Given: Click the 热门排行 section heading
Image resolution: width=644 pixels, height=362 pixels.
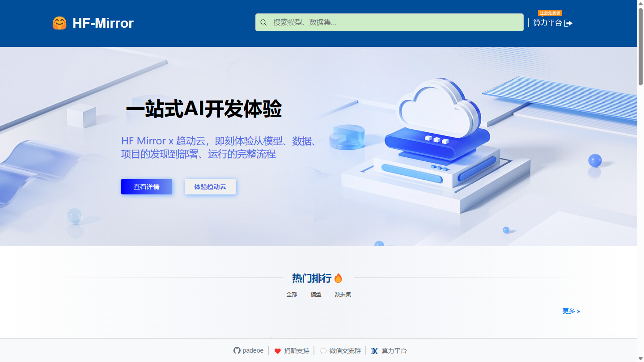Looking at the screenshot, I should point(312,278).
